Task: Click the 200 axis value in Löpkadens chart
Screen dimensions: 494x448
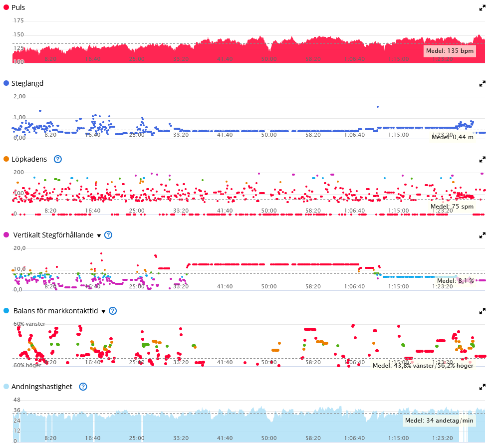Action: click(18, 172)
